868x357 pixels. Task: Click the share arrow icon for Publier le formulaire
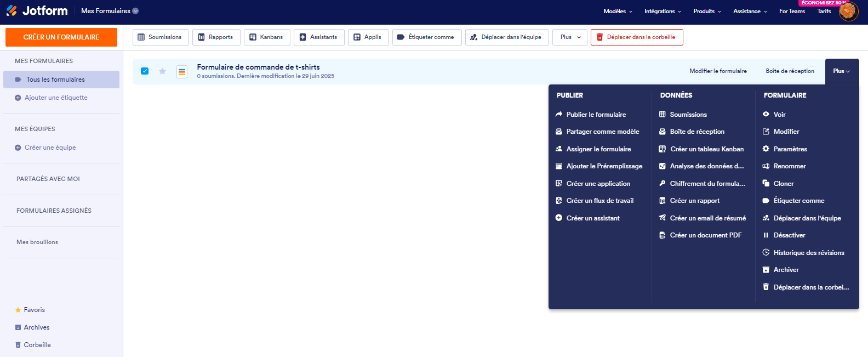click(x=559, y=115)
